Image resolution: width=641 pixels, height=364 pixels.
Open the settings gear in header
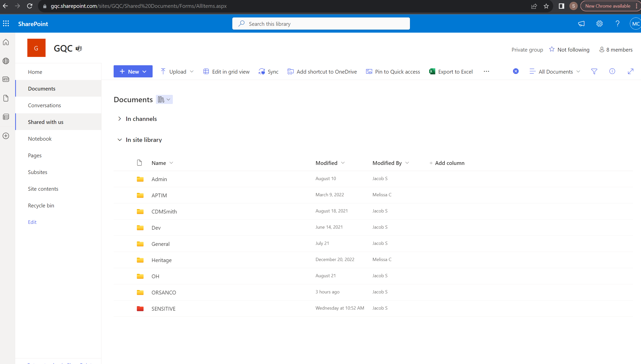(599, 24)
